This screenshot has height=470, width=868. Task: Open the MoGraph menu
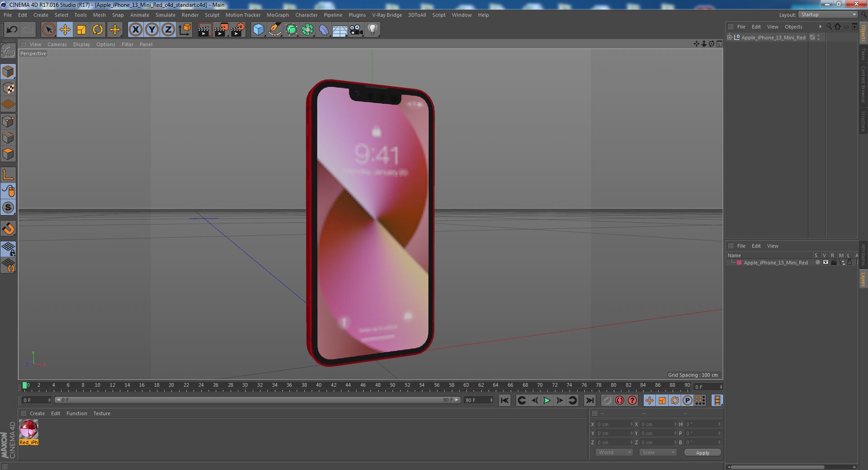coord(277,15)
